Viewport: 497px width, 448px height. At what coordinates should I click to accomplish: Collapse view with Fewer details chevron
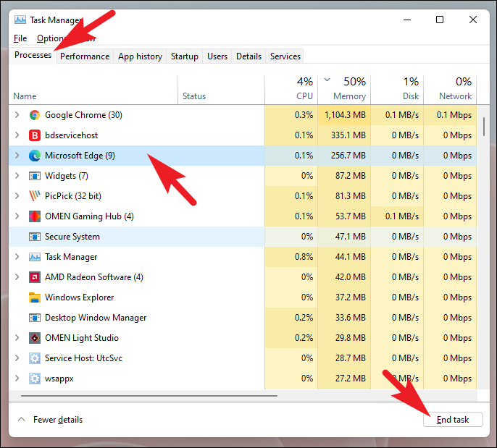point(21,419)
